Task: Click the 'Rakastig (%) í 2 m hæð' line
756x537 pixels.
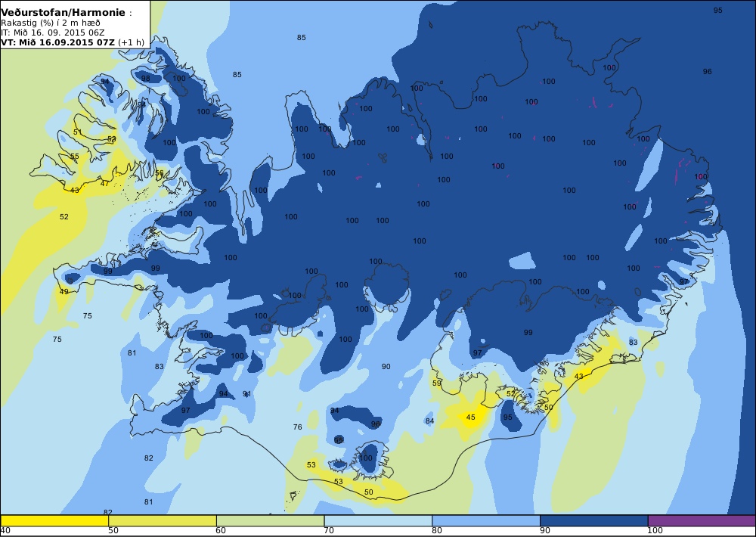Action: pyautogui.click(x=51, y=23)
